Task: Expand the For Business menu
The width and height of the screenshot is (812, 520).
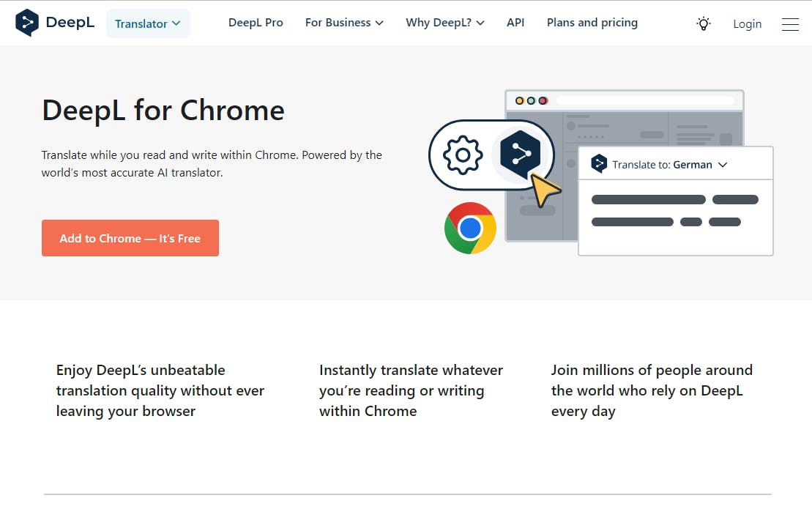Action: click(x=344, y=23)
